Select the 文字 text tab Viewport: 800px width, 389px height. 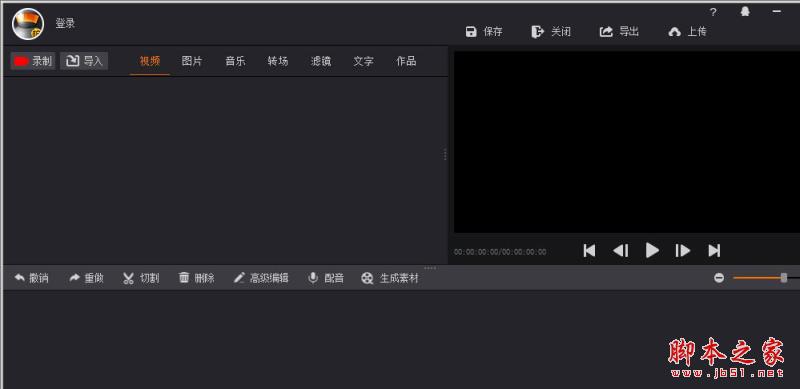(x=363, y=61)
